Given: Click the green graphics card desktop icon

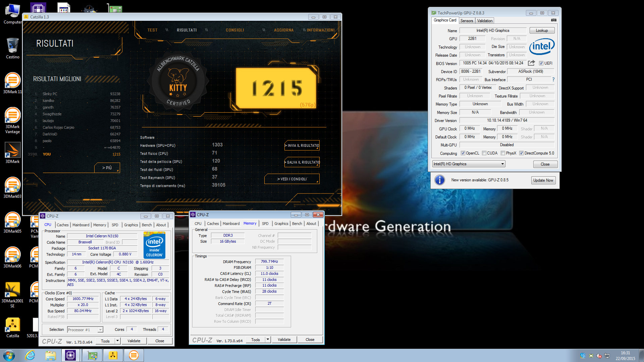Looking at the screenshot, I should [x=115, y=8].
